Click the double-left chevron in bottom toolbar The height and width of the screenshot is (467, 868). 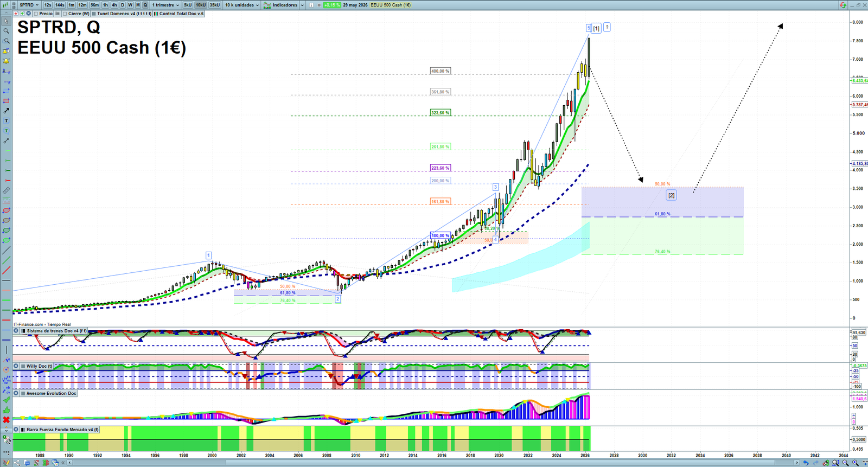63,463
